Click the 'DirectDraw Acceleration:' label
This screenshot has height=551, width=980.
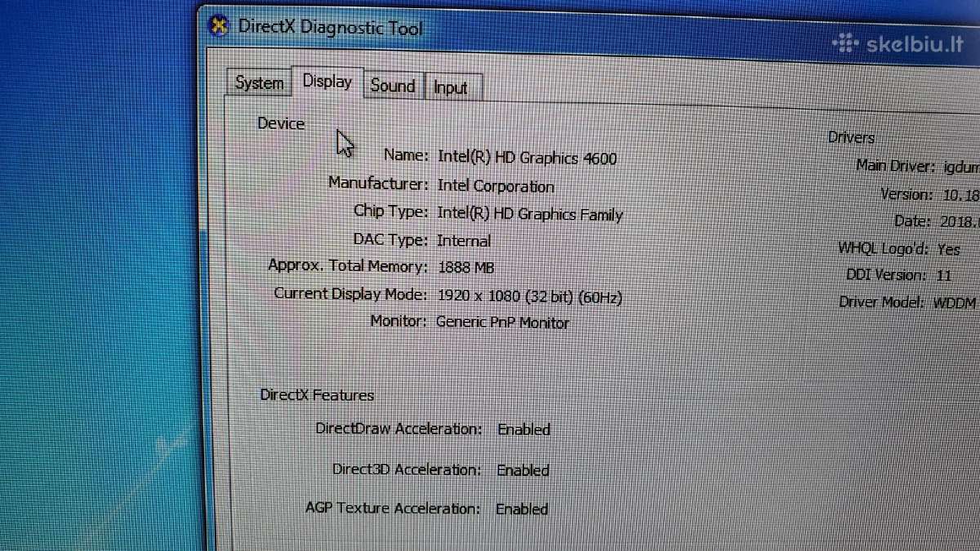coord(399,429)
